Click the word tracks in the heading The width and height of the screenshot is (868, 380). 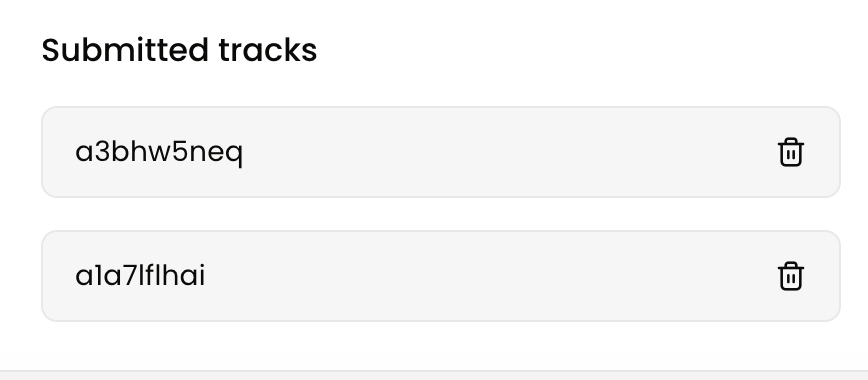tap(268, 50)
